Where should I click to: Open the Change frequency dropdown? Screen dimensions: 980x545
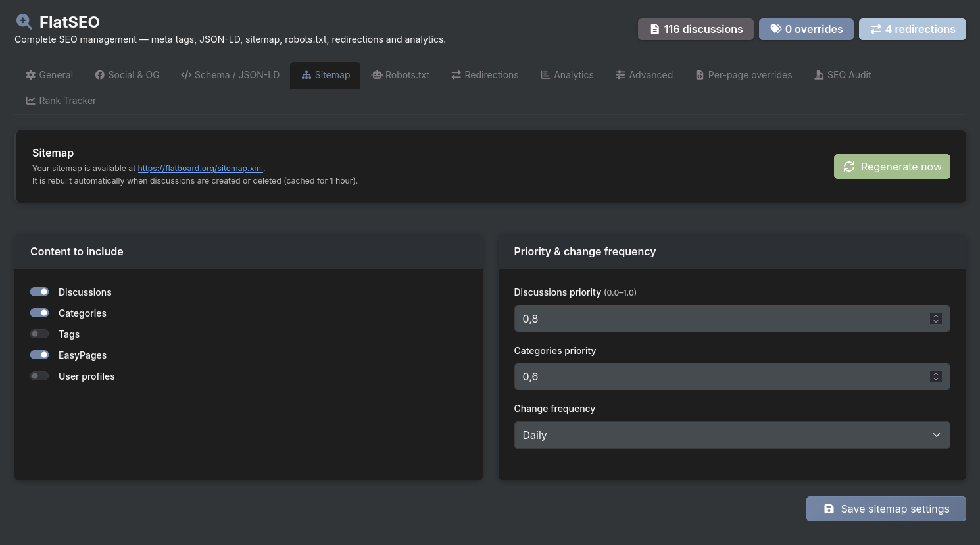pyautogui.click(x=731, y=435)
